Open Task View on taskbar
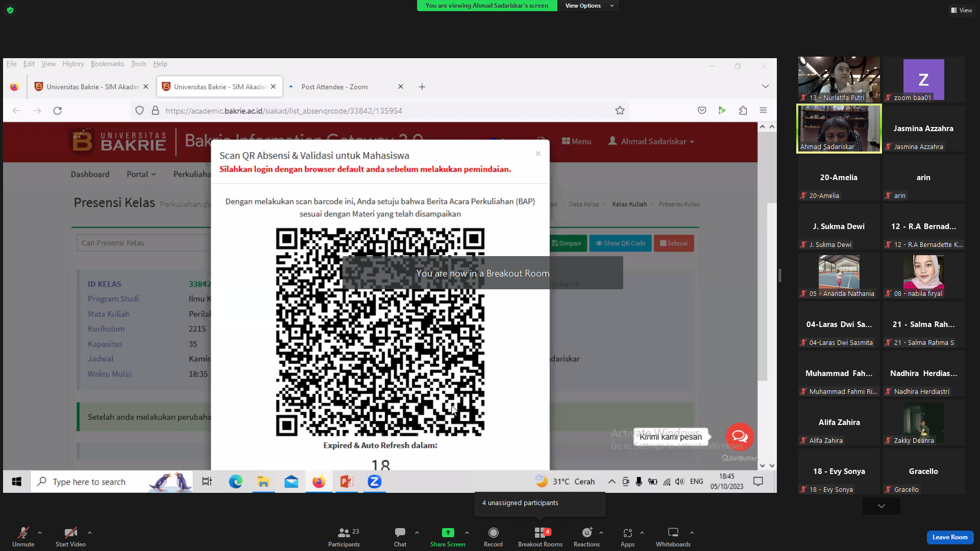Viewport: 980px width, 551px height. click(207, 482)
